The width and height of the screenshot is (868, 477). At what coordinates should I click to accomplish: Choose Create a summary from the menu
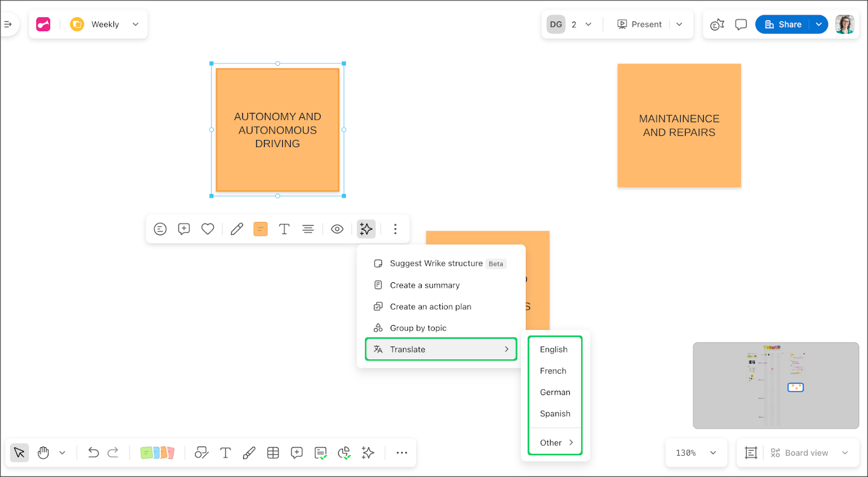(x=424, y=285)
